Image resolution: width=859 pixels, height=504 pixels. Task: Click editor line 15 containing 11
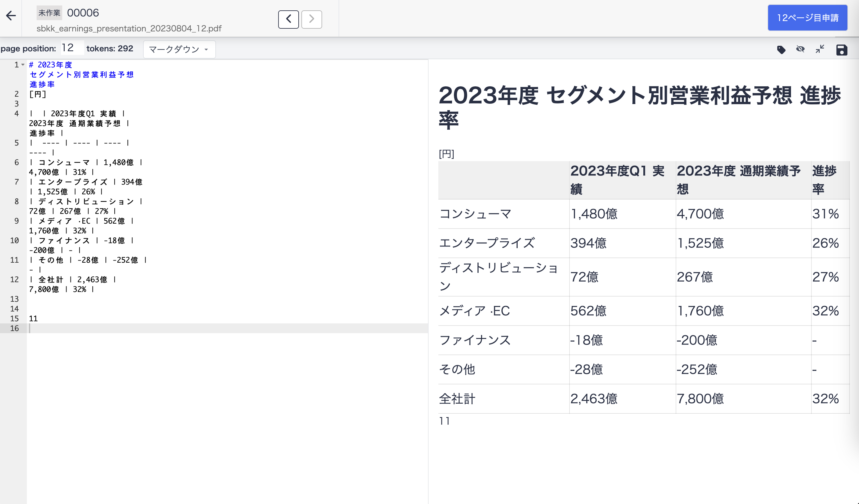(x=34, y=319)
